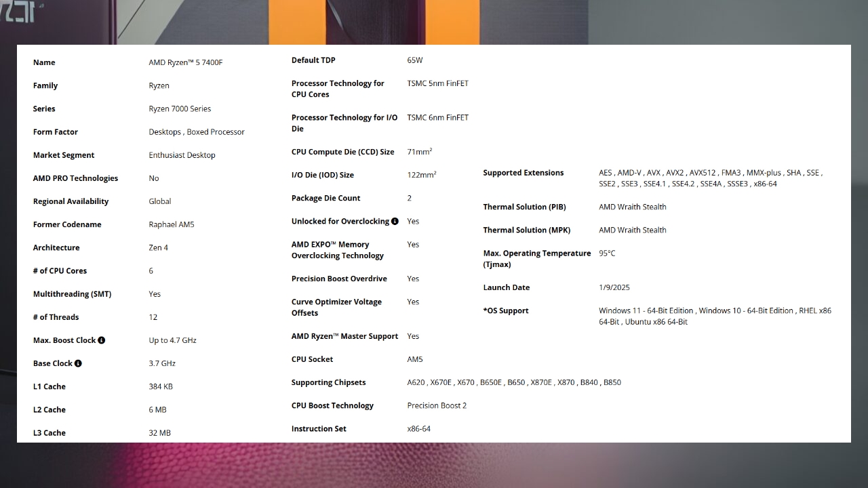868x488 pixels.
Task: Select the OS support list starting with Windows 11
Action: [715, 316]
